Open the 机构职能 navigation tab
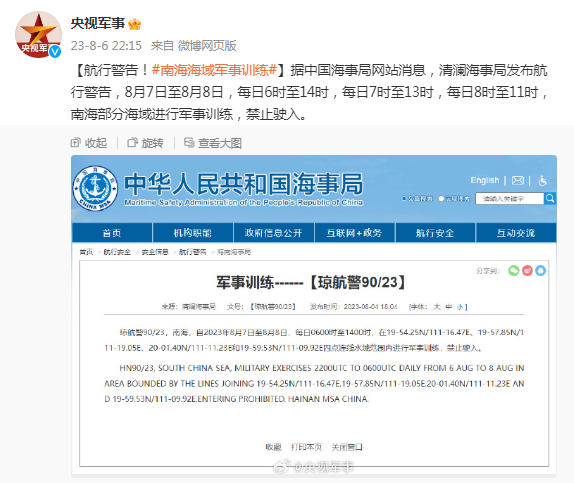574x483 pixels. pyautogui.click(x=193, y=233)
